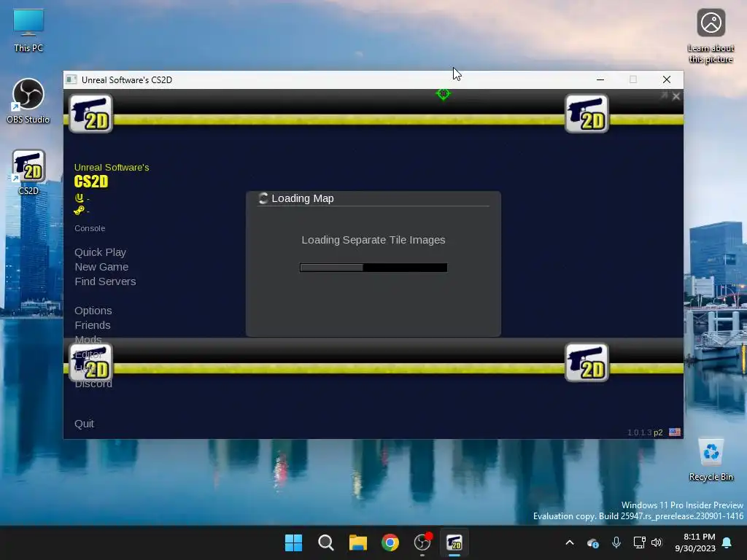This screenshot has height=560, width=747.
Task: Open the volume tray icon
Action: click(x=657, y=542)
